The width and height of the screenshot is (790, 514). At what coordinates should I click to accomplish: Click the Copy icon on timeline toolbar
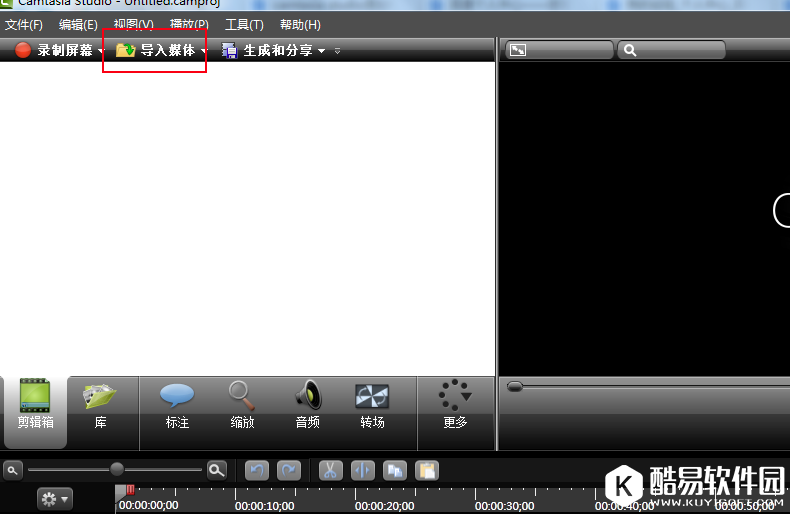395,470
